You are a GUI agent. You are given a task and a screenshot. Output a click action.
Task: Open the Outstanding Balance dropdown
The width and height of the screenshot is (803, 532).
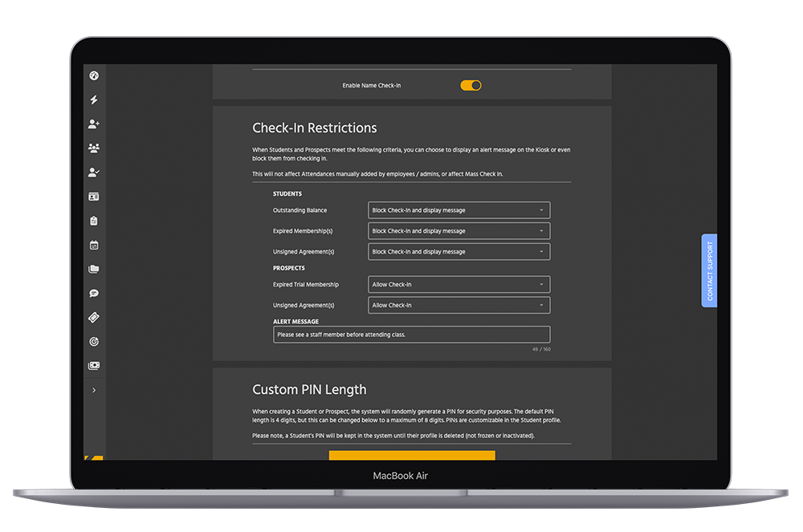click(459, 209)
